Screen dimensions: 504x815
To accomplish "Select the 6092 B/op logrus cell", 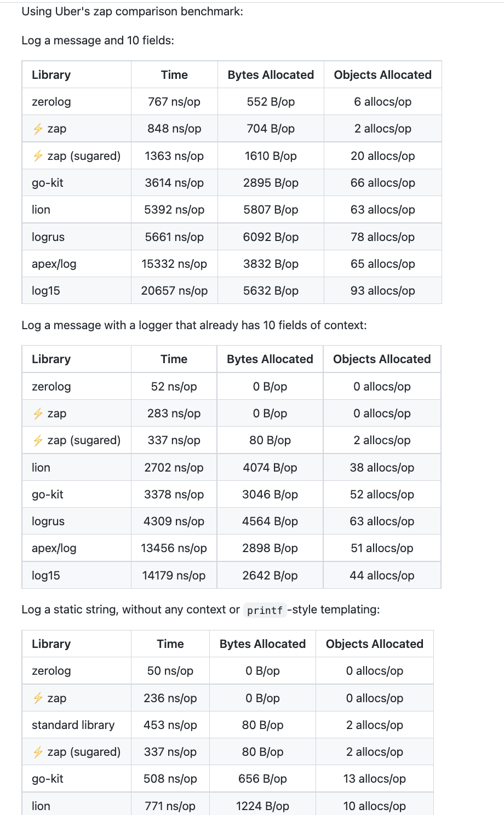I will [x=271, y=237].
